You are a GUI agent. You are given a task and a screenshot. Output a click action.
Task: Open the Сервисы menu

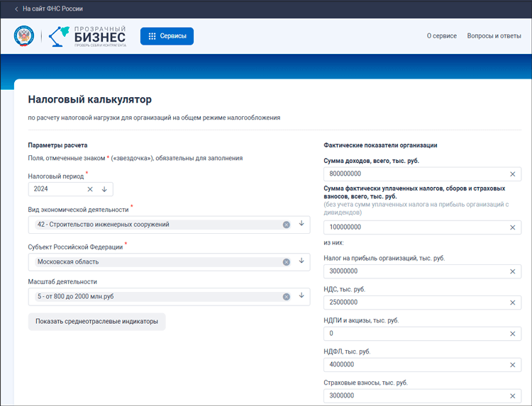(x=167, y=36)
